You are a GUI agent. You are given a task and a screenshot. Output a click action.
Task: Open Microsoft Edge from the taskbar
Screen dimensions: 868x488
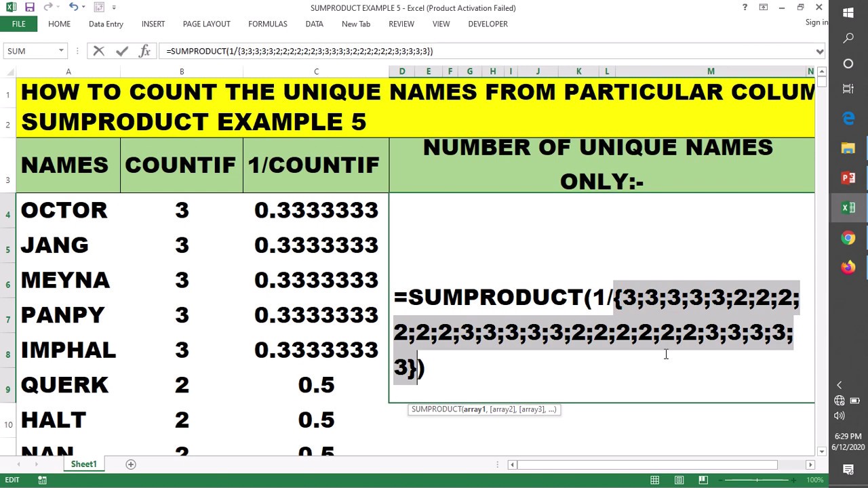pos(848,119)
